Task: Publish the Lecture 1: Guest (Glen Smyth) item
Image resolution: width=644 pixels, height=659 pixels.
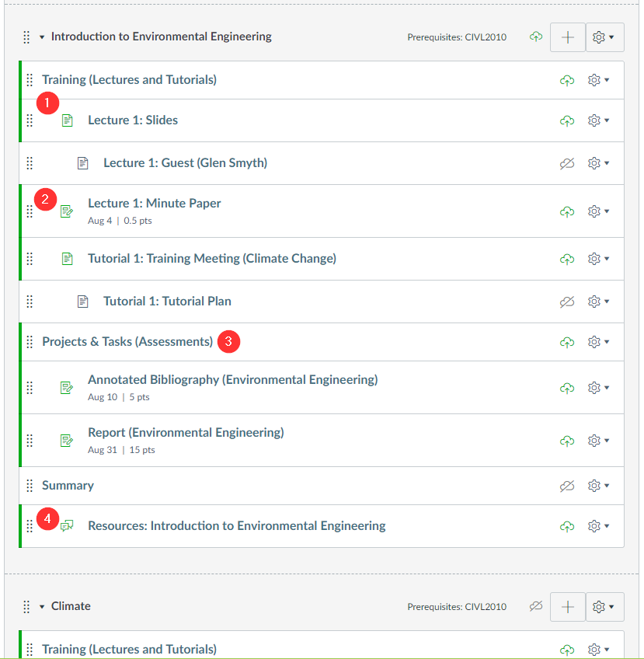Action: click(x=567, y=163)
